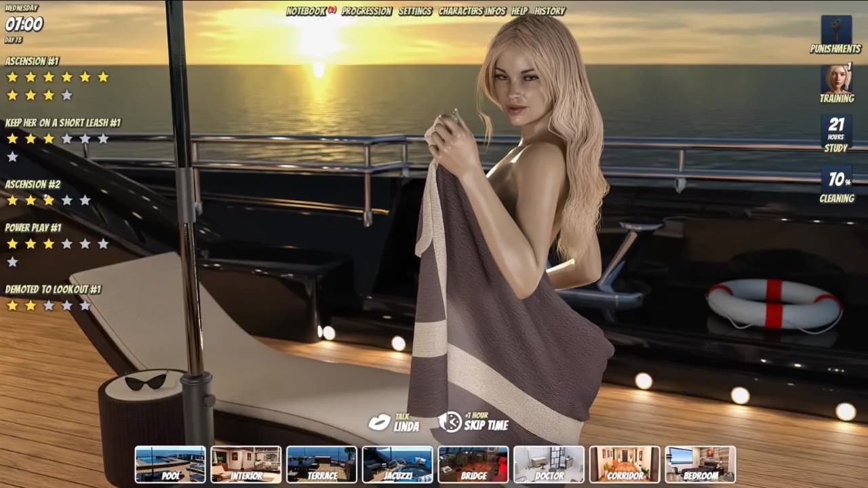The image size is (868, 488).
Task: Open the Punishments icon
Action: [836, 30]
